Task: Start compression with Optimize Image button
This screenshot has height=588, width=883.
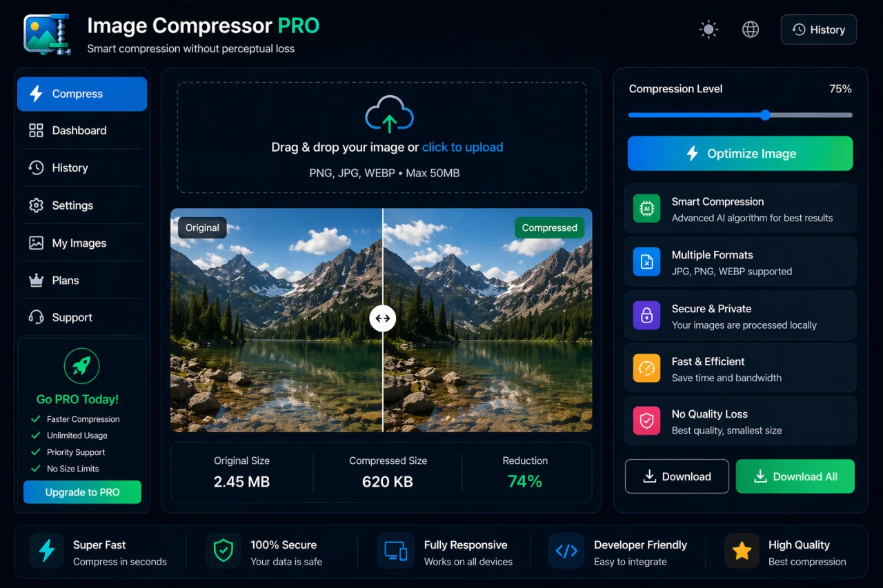Action: [x=740, y=154]
